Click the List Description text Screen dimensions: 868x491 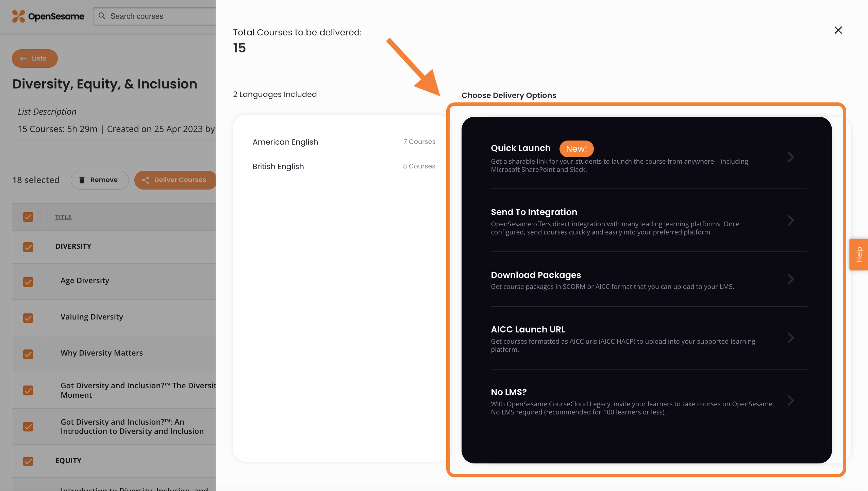tap(47, 112)
